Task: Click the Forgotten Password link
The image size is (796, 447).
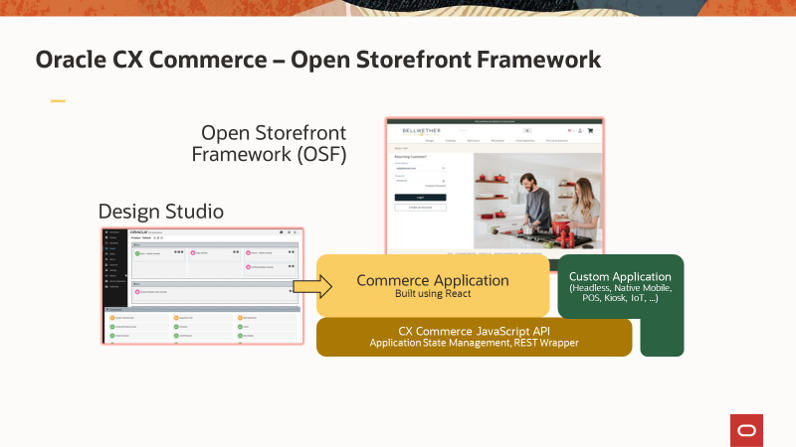Action: [x=435, y=186]
